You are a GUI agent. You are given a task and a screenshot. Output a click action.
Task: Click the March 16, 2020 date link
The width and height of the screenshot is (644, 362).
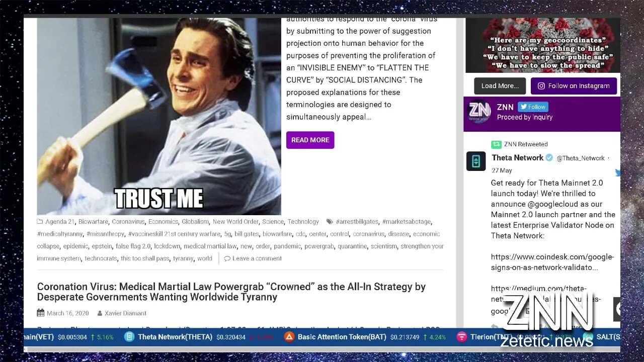[x=67, y=313]
